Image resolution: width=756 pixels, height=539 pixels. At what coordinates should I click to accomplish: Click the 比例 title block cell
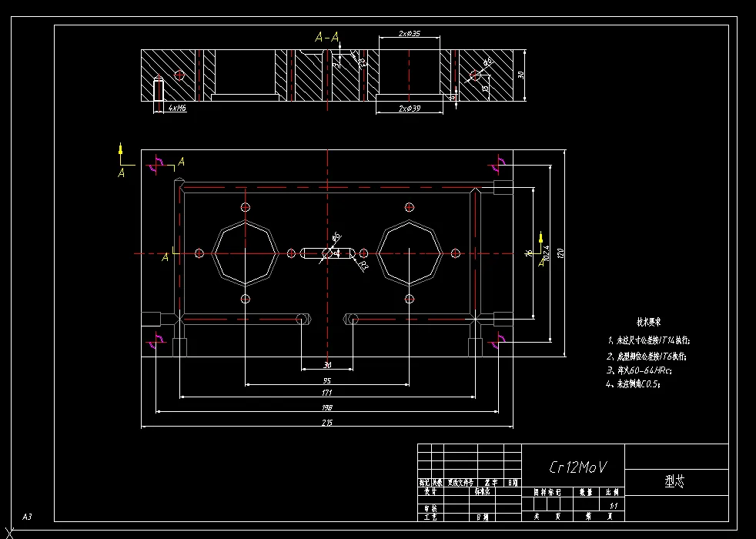[612, 492]
